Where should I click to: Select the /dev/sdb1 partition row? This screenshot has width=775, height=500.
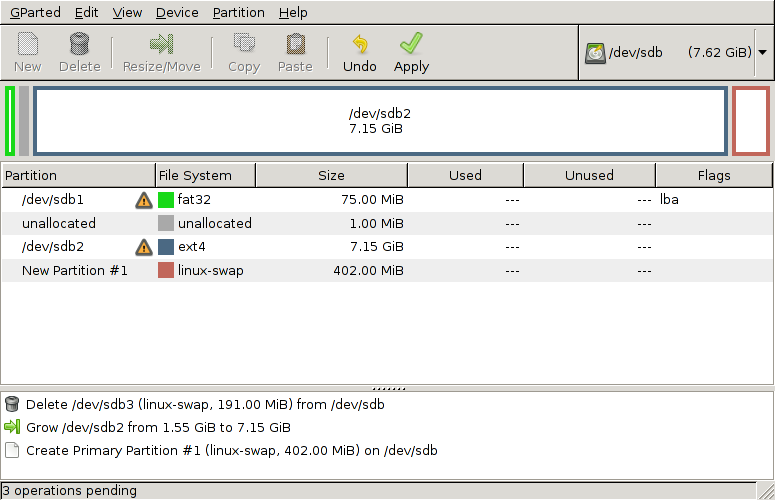coord(387,200)
